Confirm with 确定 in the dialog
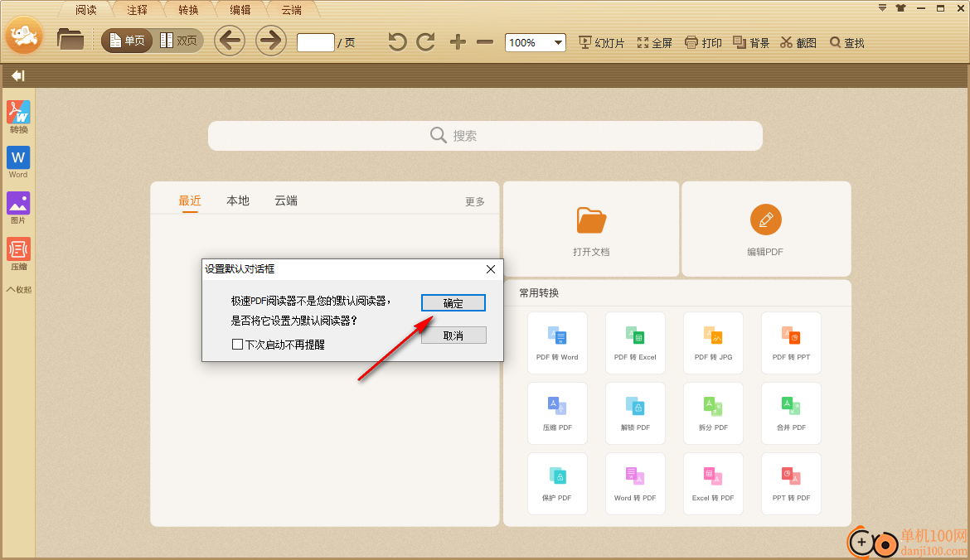 coord(453,303)
